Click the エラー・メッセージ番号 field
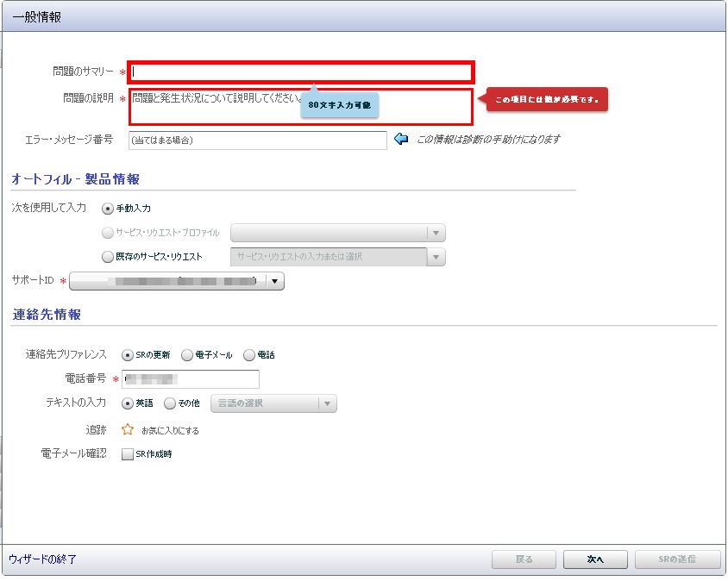 pos(257,140)
